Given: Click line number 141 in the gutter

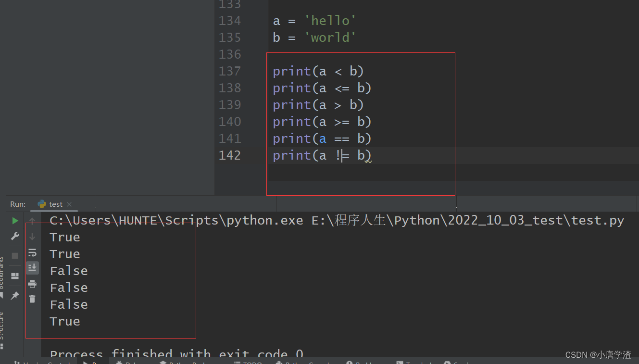Looking at the screenshot, I should click(230, 138).
